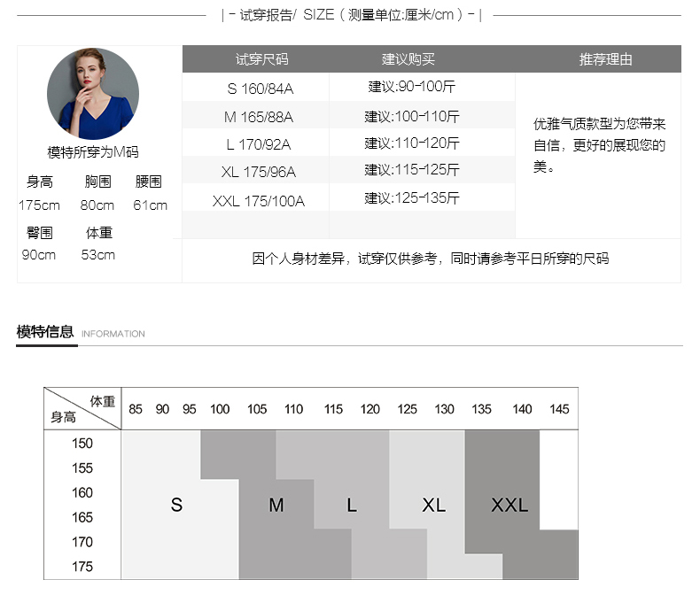Choose the S 160/84A size row
The height and width of the screenshot is (595, 700).
pyautogui.click(x=261, y=89)
